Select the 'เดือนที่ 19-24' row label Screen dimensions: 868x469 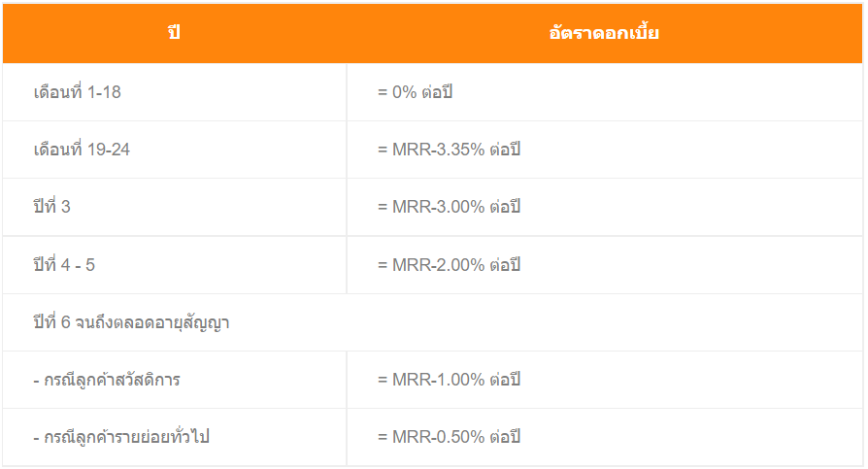85,150
